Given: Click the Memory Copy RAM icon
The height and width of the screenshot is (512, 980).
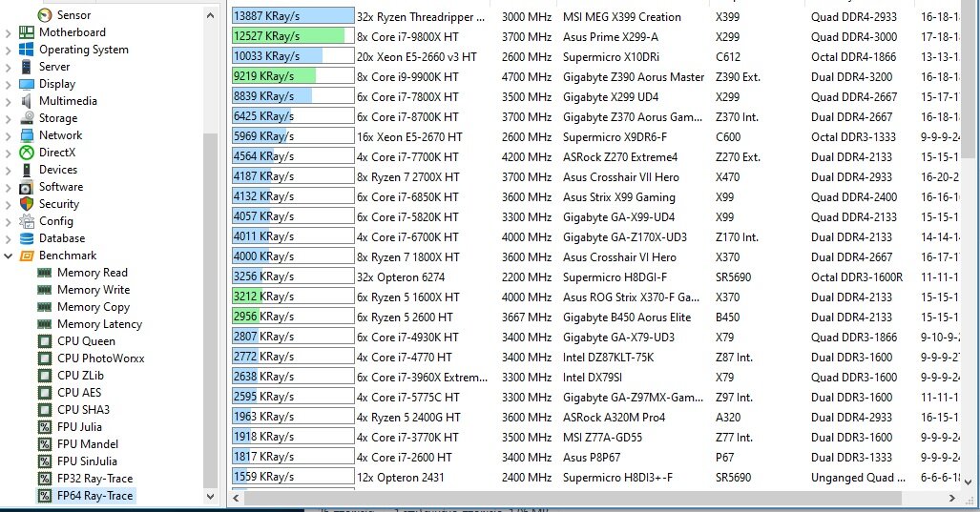Looking at the screenshot, I should 45,307.
